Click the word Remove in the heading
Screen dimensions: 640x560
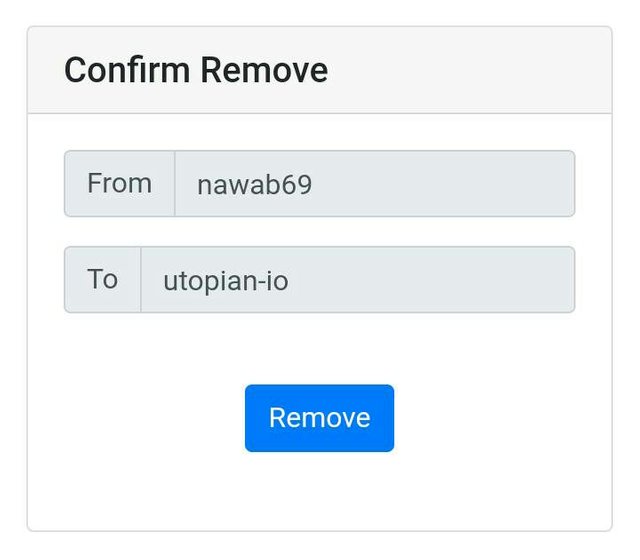(263, 71)
